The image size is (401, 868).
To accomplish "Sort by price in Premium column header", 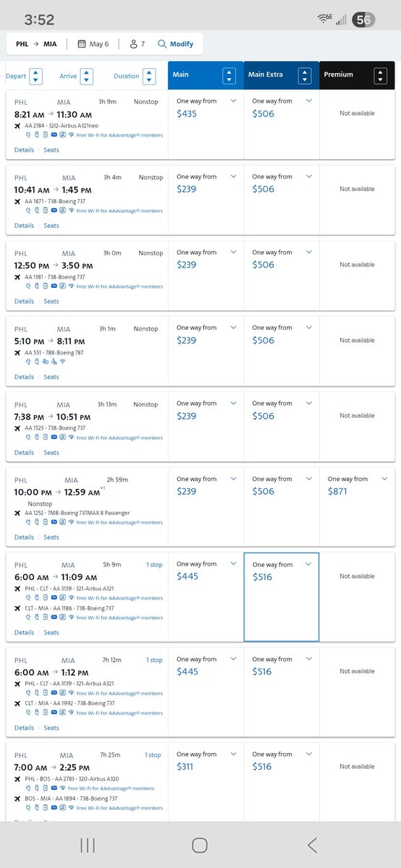I will click(380, 75).
